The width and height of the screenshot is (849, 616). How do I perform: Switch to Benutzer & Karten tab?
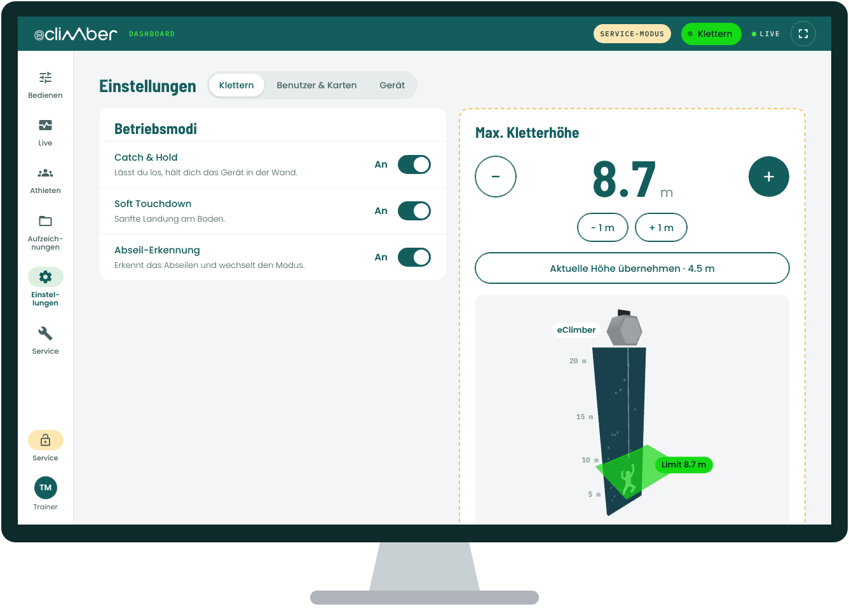click(316, 85)
